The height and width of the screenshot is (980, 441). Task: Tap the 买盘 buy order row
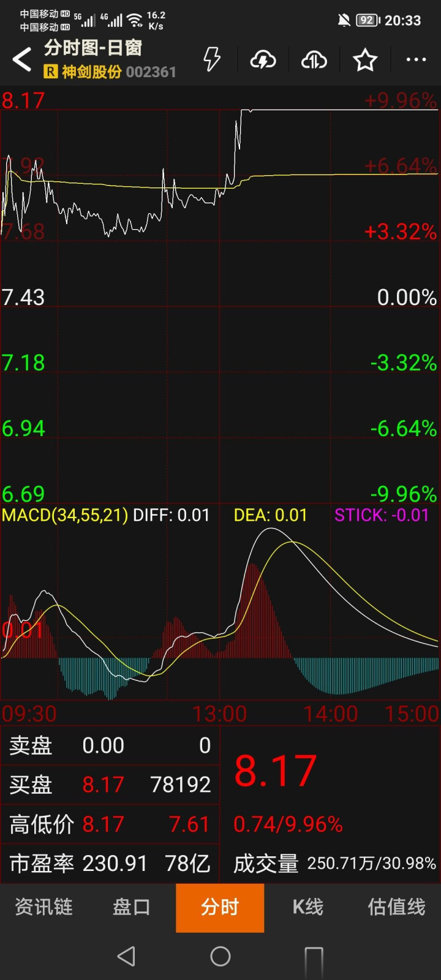tap(110, 785)
